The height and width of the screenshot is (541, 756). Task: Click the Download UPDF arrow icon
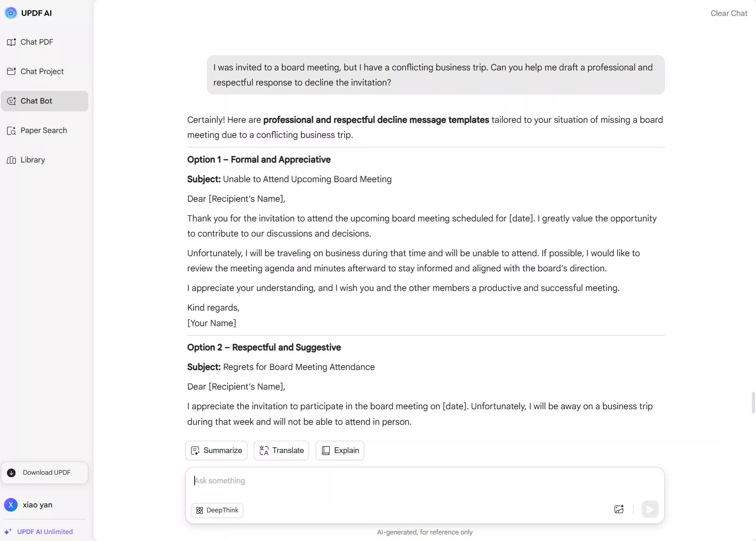[11, 473]
